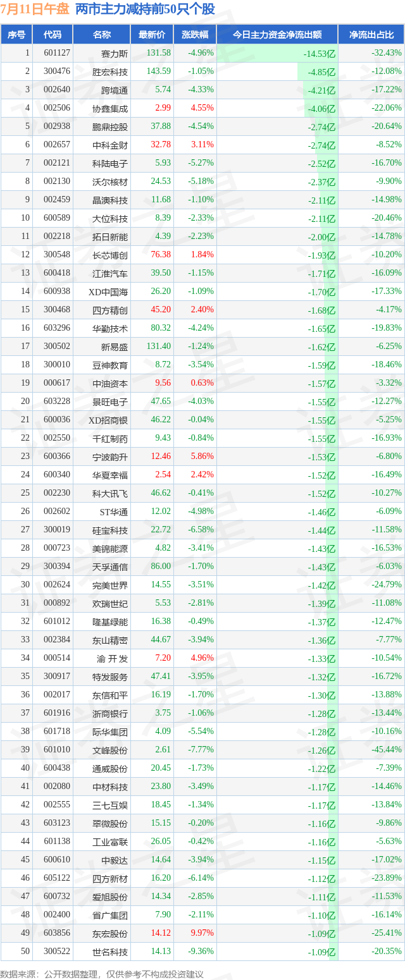Image resolution: width=405 pixels, height=980 pixels.
Task: Select stock name 省广集团
Action: pyautogui.click(x=110, y=915)
